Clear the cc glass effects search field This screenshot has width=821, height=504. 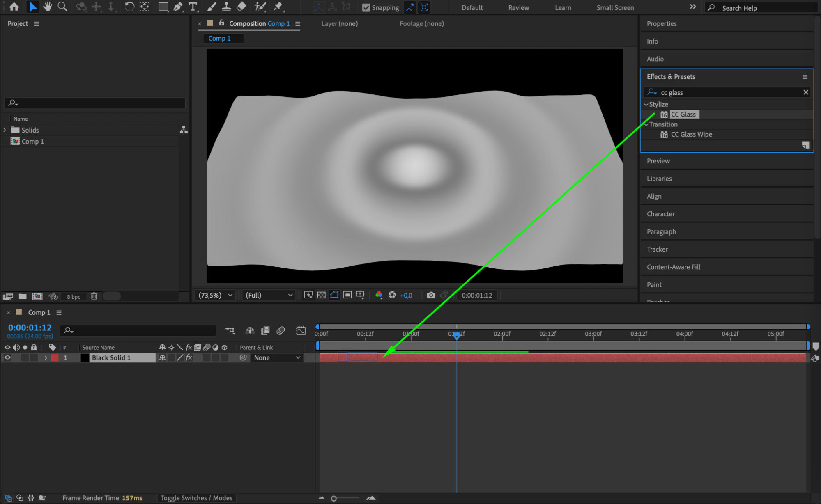(x=805, y=92)
